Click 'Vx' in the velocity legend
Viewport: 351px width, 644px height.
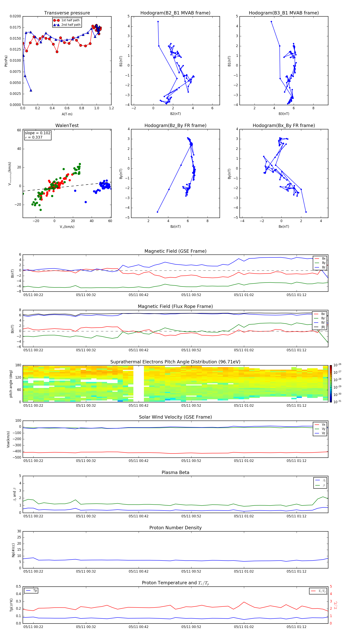[x=320, y=424]
